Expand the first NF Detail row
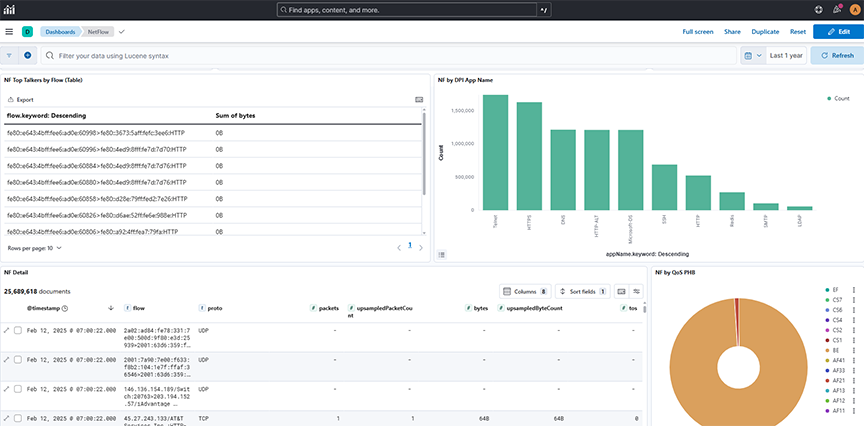 tap(7, 331)
